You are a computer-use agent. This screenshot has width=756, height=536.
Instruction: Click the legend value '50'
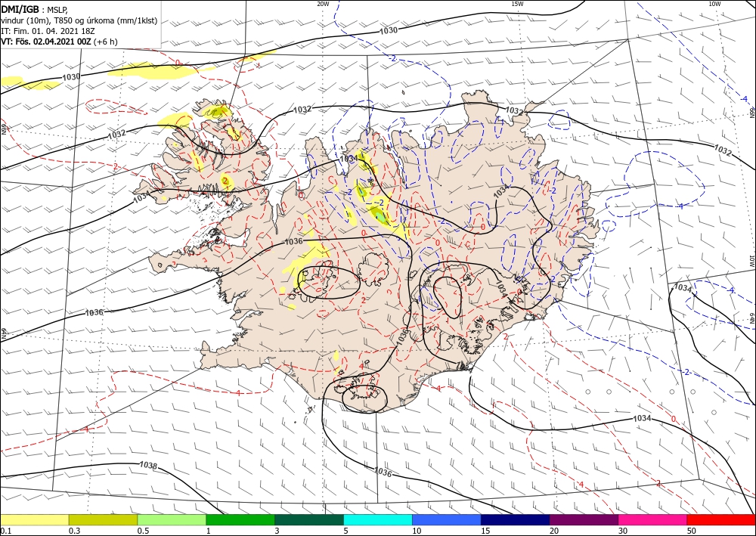(x=692, y=531)
